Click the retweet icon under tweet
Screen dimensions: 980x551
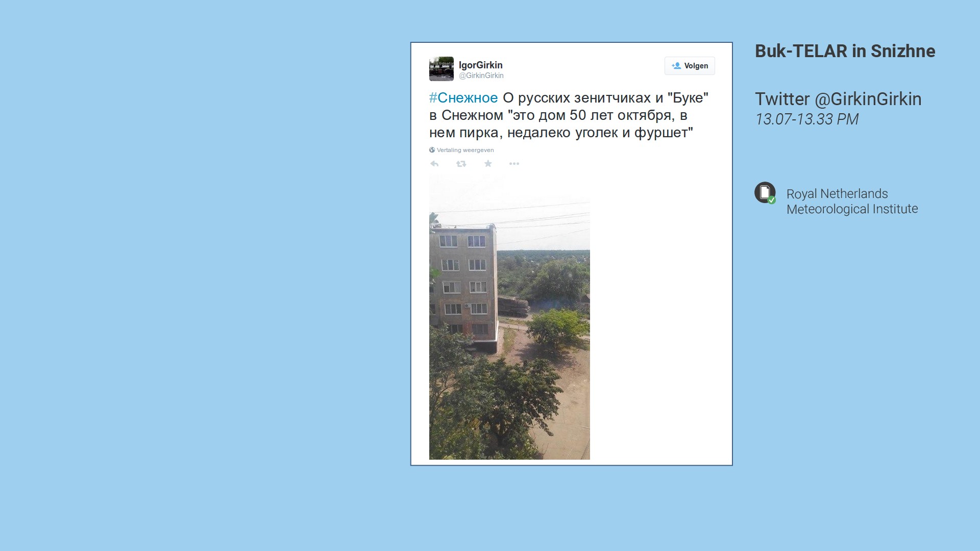pos(461,164)
